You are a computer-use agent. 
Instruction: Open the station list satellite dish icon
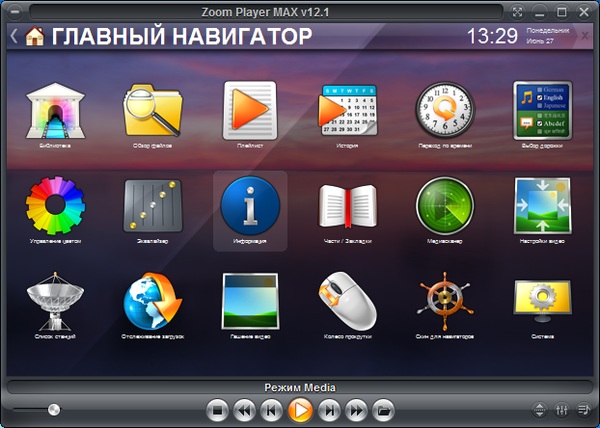pos(56,301)
